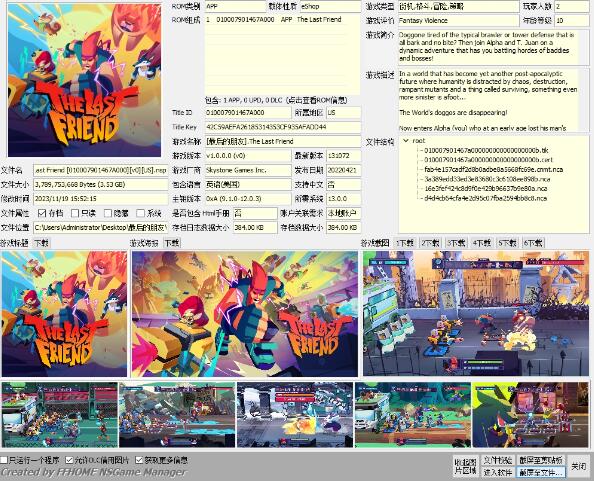Select the .cert file in the tree
Viewport: 594px width, 482px height.
pos(488,160)
